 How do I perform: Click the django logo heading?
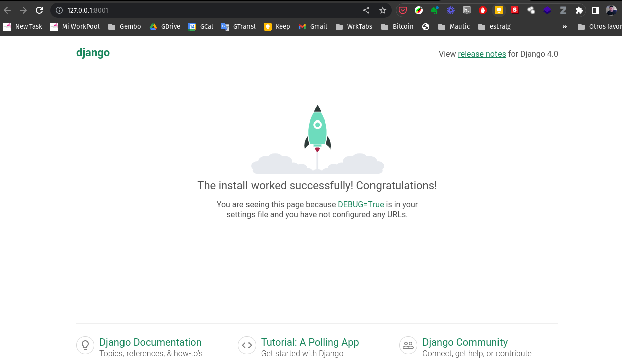(x=93, y=53)
